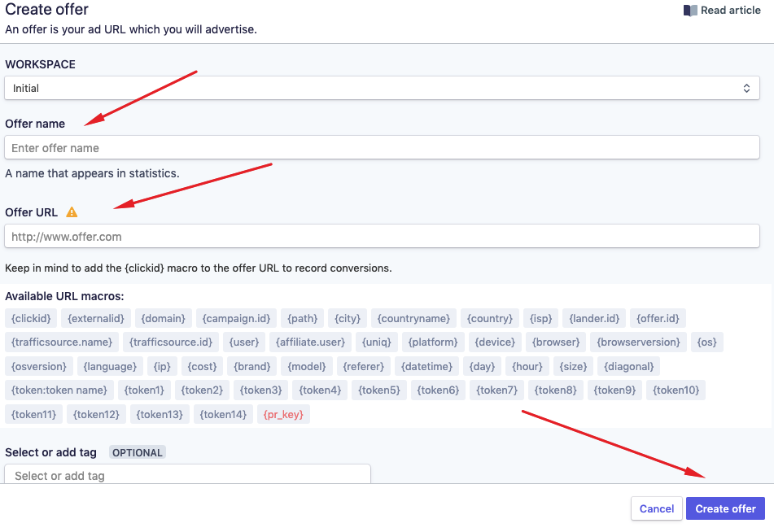
Task: Select the {country} URL macro
Action: [x=489, y=317]
